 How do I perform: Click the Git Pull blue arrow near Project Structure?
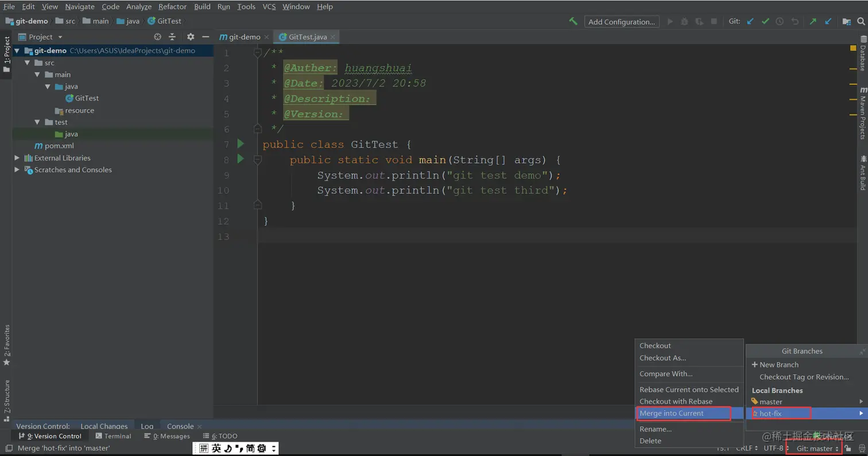coord(828,21)
